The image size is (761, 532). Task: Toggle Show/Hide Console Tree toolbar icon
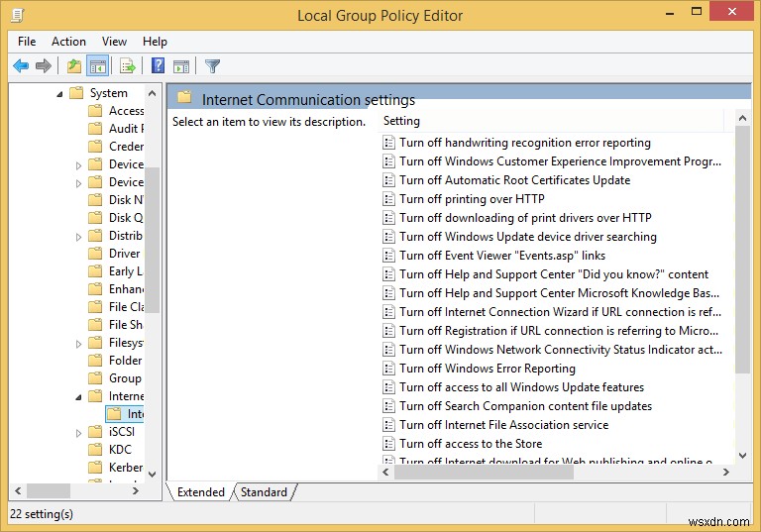pyautogui.click(x=97, y=66)
